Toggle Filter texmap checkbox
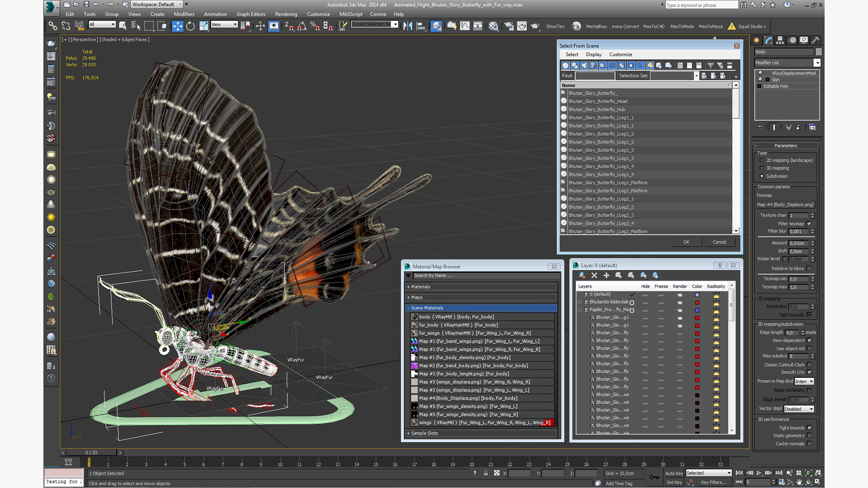This screenshot has height=488, width=868. click(809, 224)
